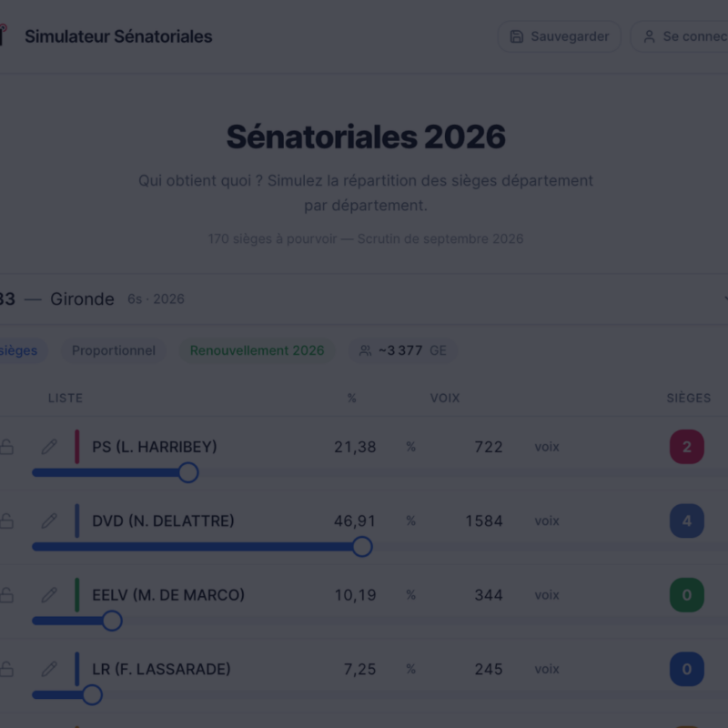Click the Sauvegarder button
The width and height of the screenshot is (728, 728).
(x=558, y=36)
